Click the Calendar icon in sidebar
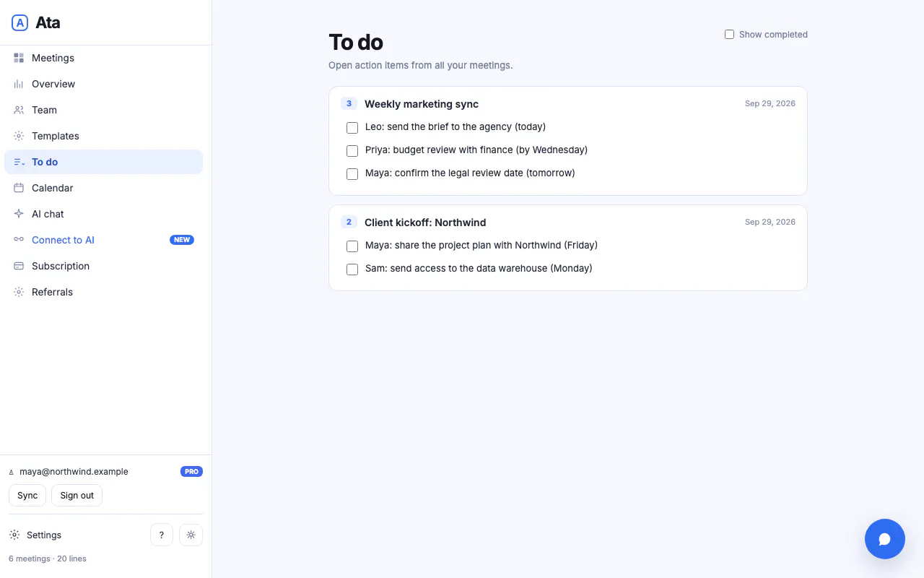 pos(19,188)
